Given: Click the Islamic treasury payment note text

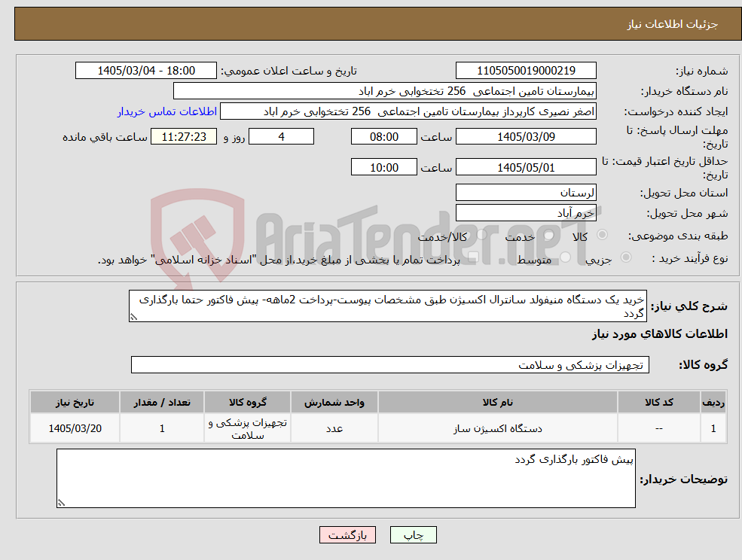Looking at the screenshot, I should (279, 260).
